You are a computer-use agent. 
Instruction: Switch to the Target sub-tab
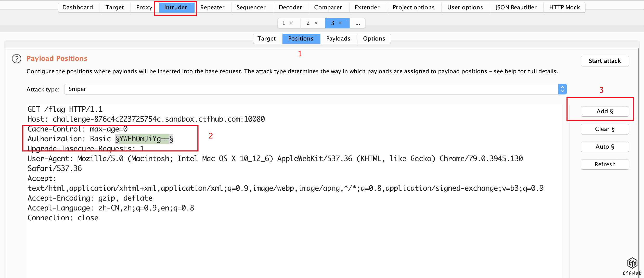point(266,39)
